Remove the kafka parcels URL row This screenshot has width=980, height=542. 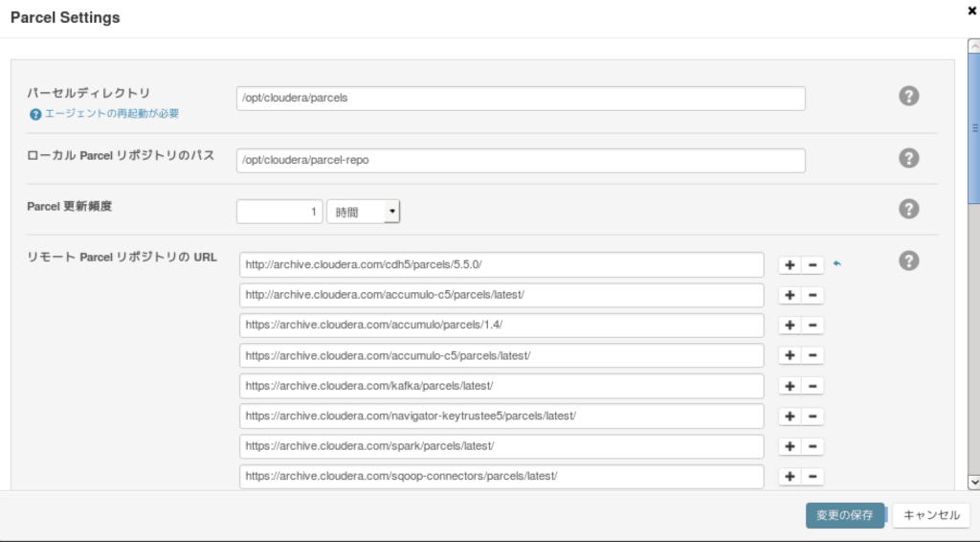[813, 386]
